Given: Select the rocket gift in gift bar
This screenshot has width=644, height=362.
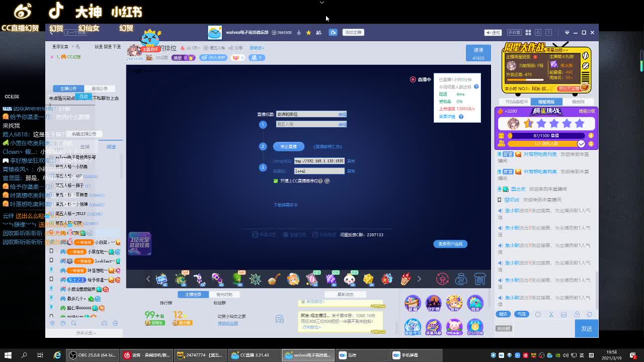Looking at the screenshot, I should [x=217, y=279].
